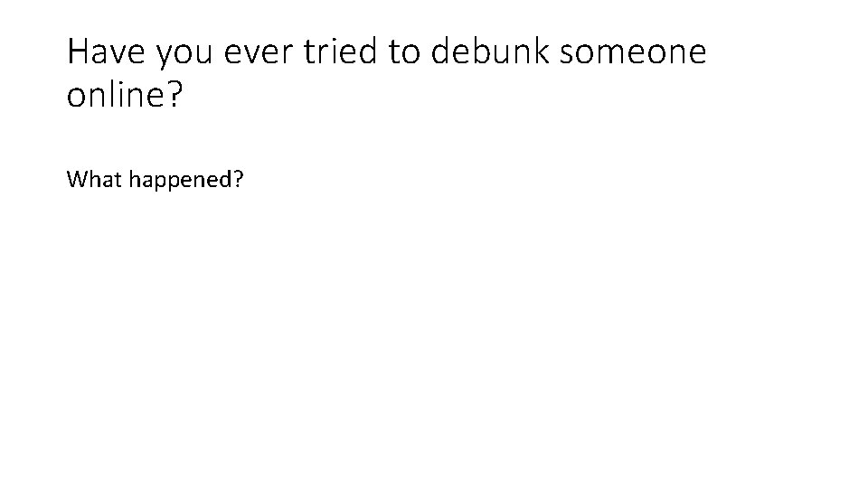The width and height of the screenshot is (868, 488).
Task: Click the word "What" in the body text
Action: click(94, 179)
